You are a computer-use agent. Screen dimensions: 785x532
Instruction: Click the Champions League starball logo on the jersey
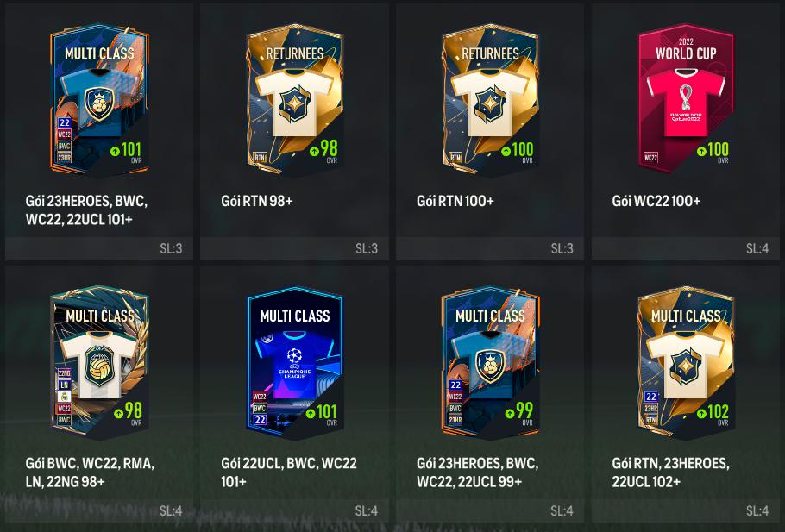click(294, 356)
